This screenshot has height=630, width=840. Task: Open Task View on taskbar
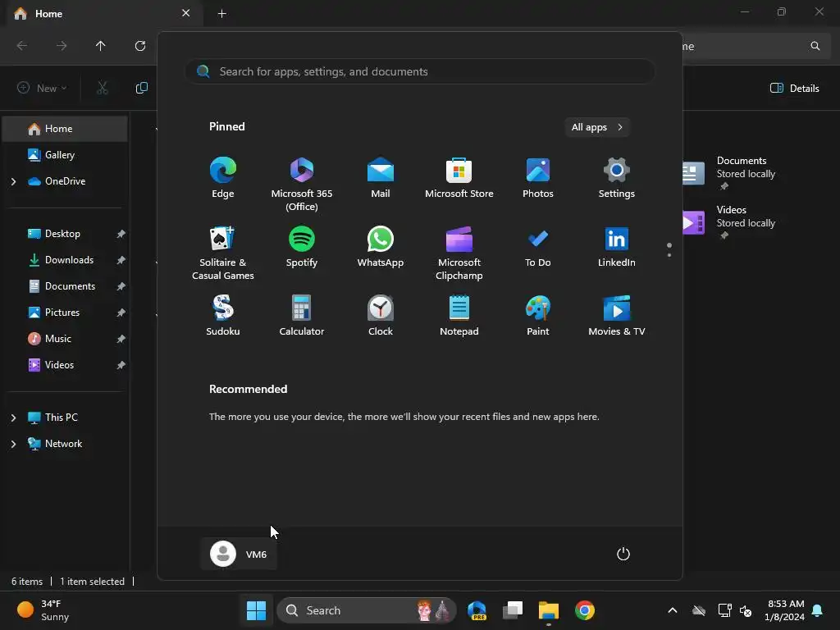[513, 610]
